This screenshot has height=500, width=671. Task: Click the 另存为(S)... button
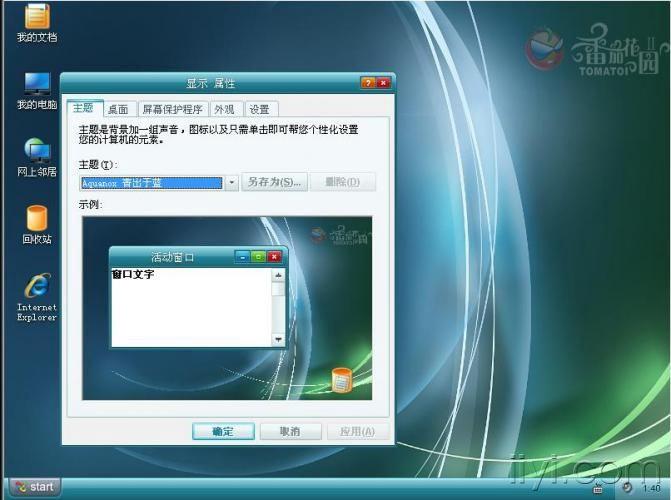274,182
